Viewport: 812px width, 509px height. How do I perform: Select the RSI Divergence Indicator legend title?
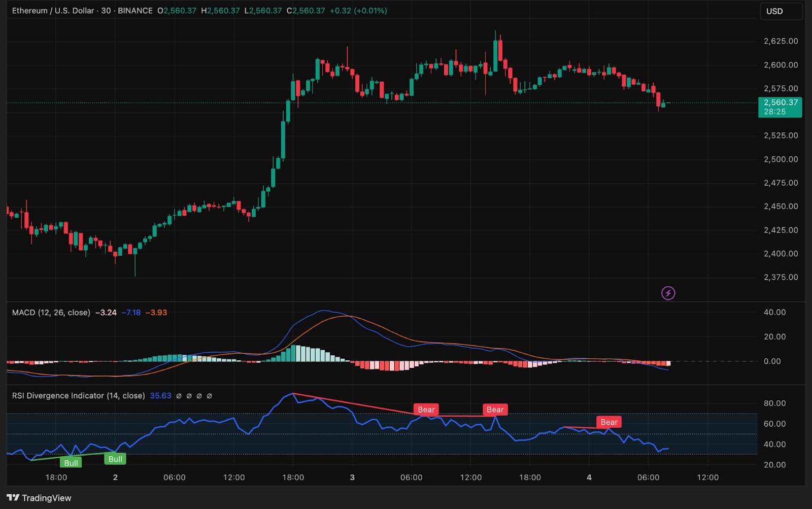coord(78,395)
